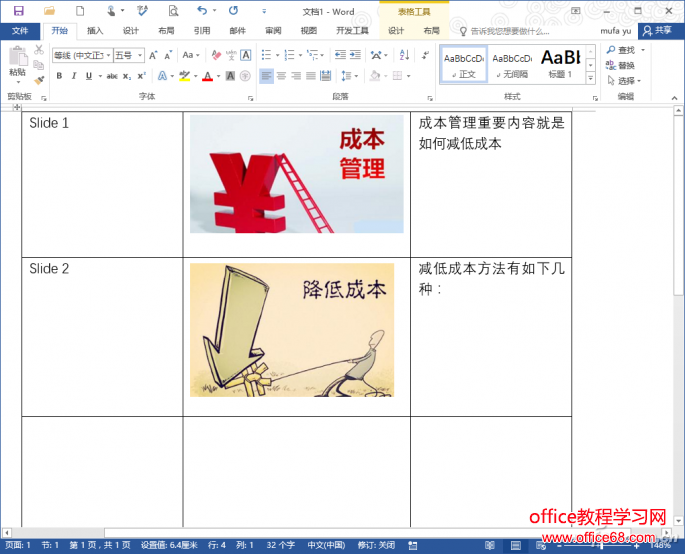Apply distributed alignment
Viewport: 685px width, 554px height.
326,76
